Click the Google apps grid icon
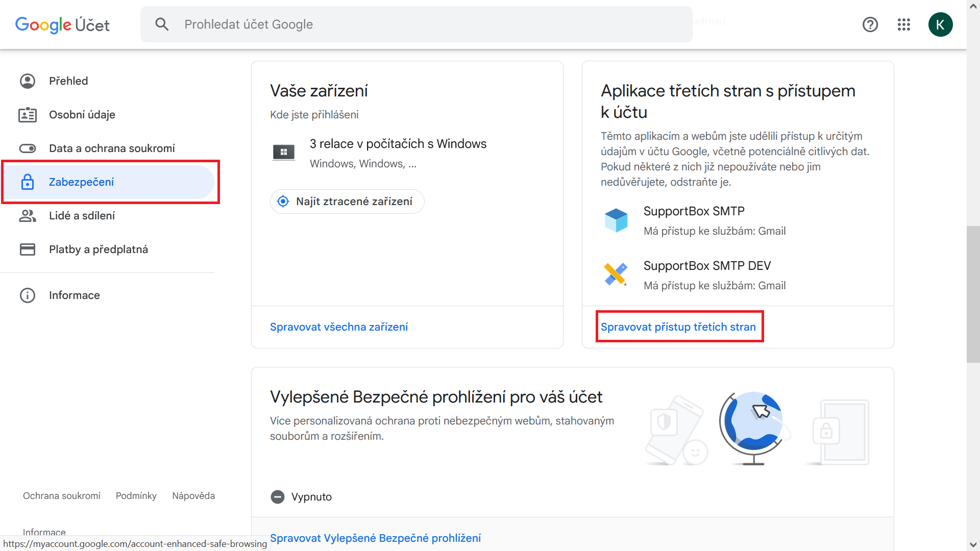 point(904,24)
